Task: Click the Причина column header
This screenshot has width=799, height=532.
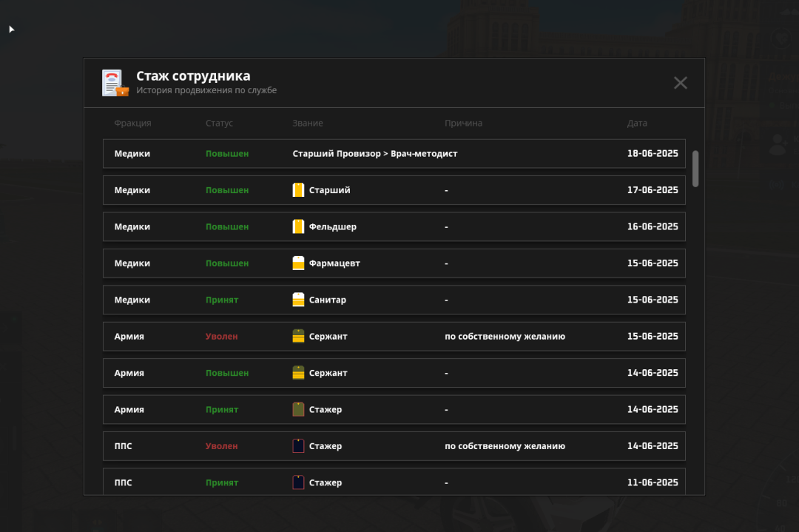Action: [x=463, y=124]
